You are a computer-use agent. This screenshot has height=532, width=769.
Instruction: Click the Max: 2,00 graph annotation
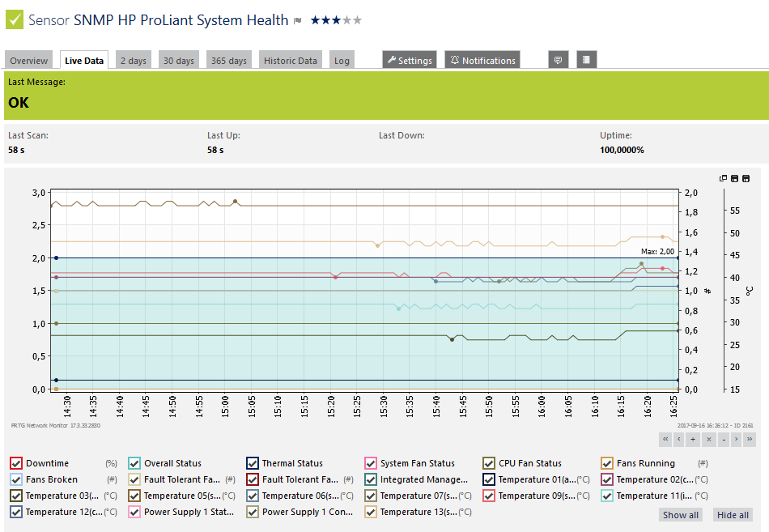click(x=657, y=251)
